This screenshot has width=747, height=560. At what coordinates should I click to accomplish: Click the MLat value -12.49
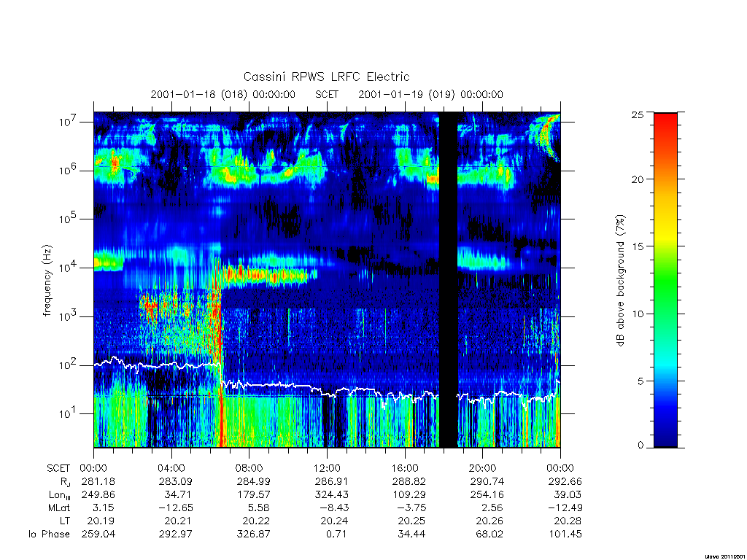coord(565,507)
